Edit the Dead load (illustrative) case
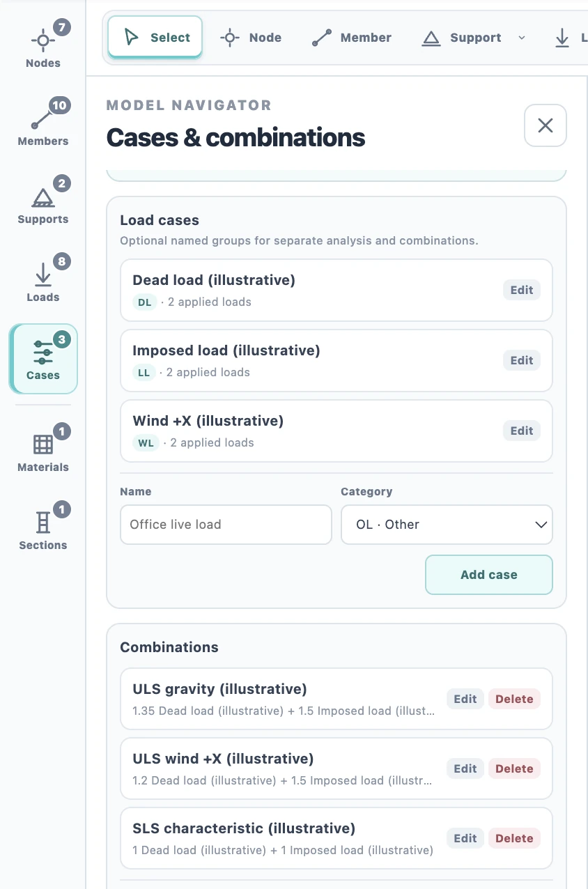Viewport: 588px width, 889px height. (x=522, y=290)
